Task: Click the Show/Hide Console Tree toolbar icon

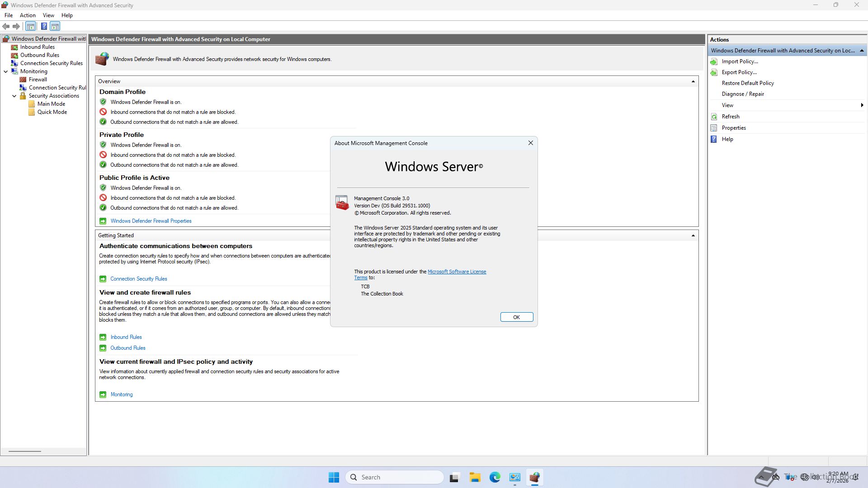Action: click(x=31, y=26)
